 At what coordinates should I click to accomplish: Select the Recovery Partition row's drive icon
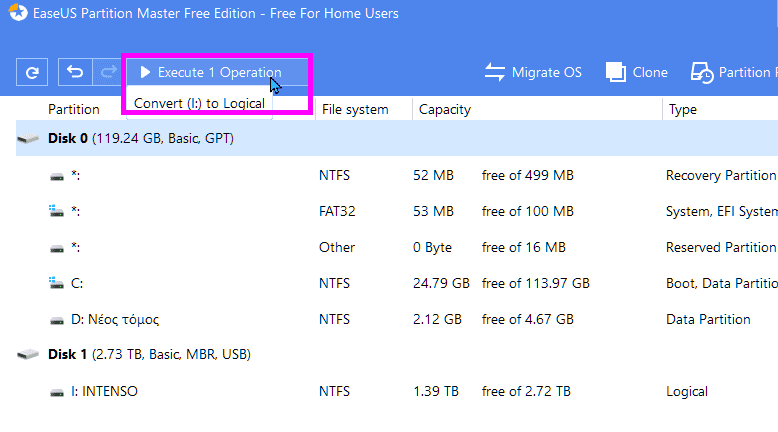57,176
